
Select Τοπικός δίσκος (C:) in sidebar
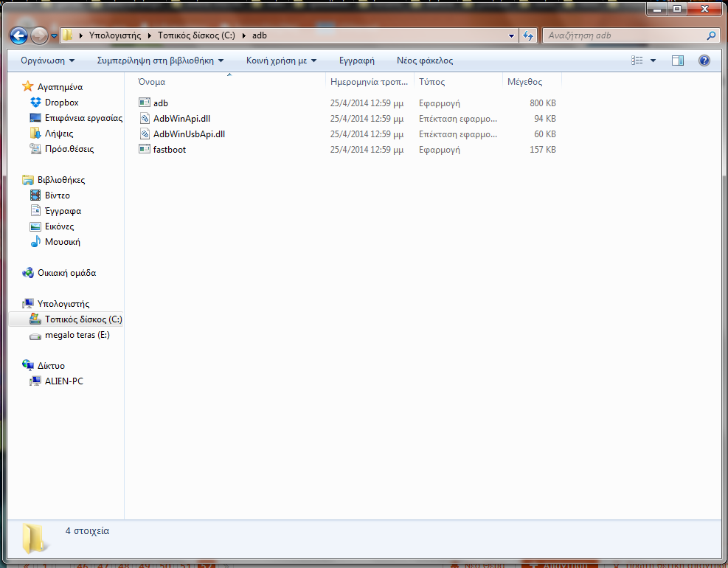(83, 319)
